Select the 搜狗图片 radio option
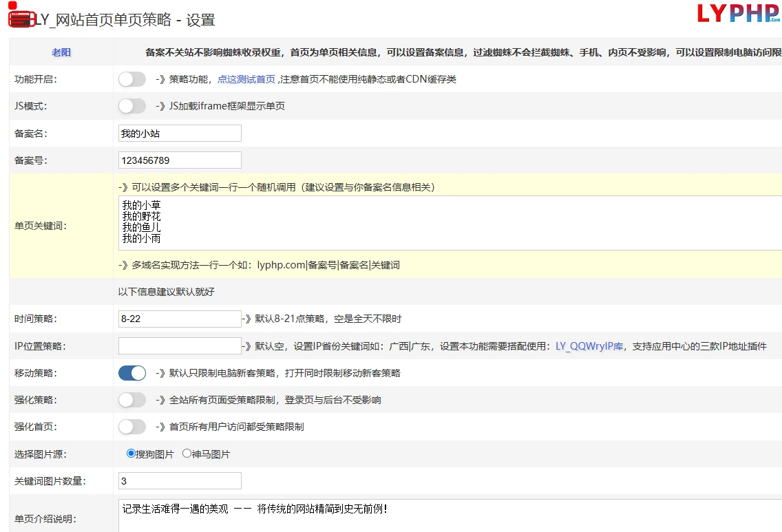Image resolution: width=782 pixels, height=532 pixels. pyautogui.click(x=131, y=454)
